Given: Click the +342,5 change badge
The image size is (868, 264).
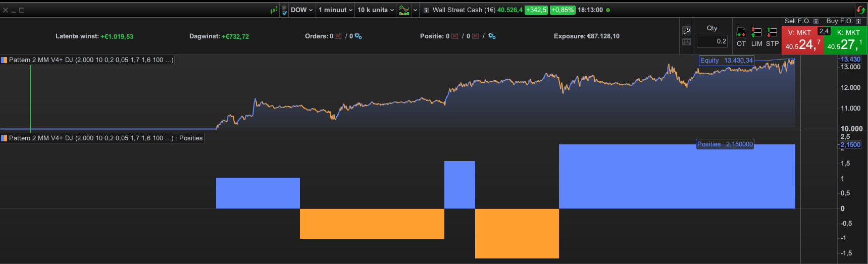Looking at the screenshot, I should (536, 10).
